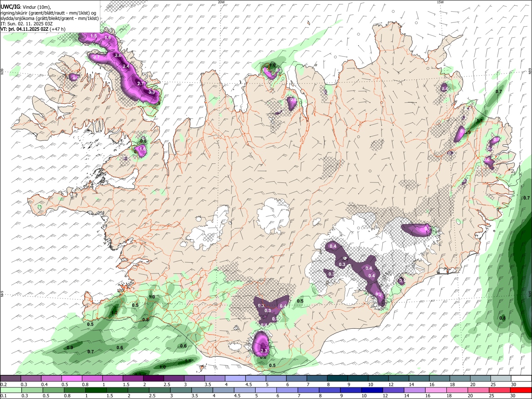Click the 'rigning/skúrir' legend description line

click(48, 12)
